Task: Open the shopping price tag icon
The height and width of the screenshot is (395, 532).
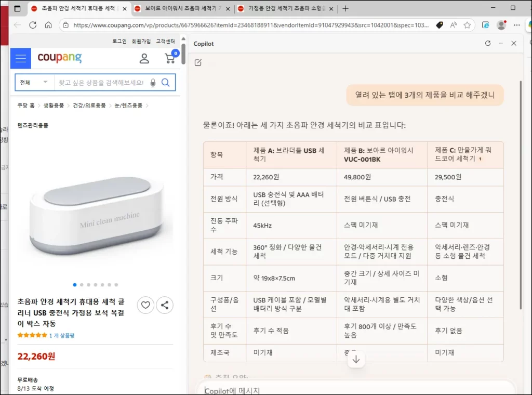Action: (440, 25)
